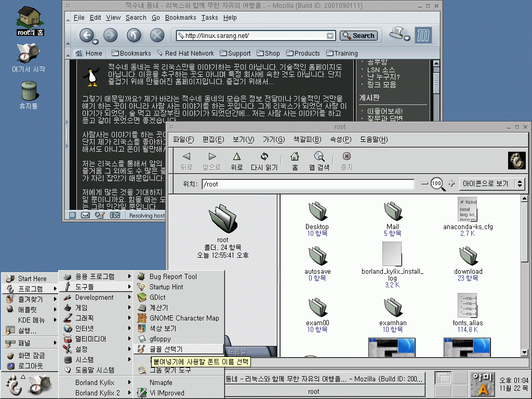Click Home on Mozilla personal toolbar
The height and width of the screenshot is (399, 532).
click(x=89, y=54)
